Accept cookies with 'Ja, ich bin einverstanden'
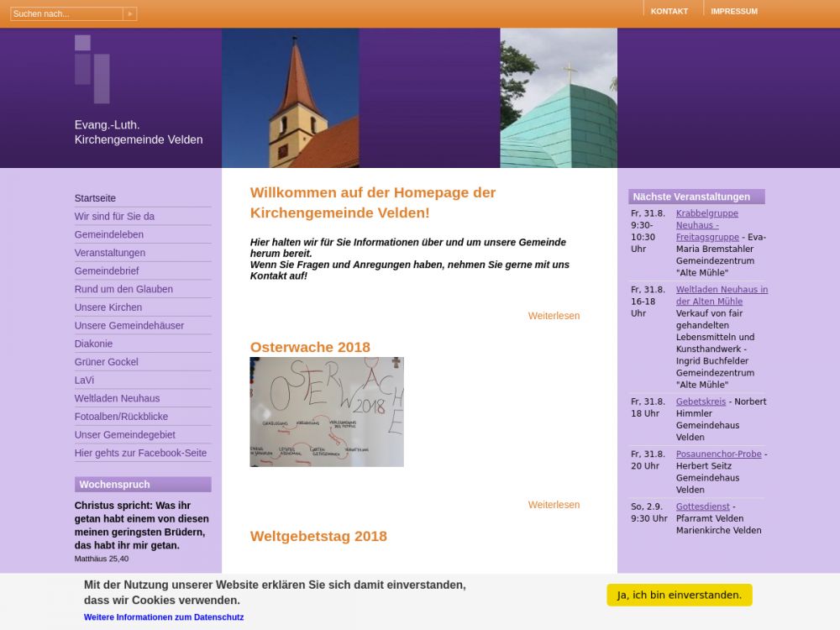 click(679, 595)
